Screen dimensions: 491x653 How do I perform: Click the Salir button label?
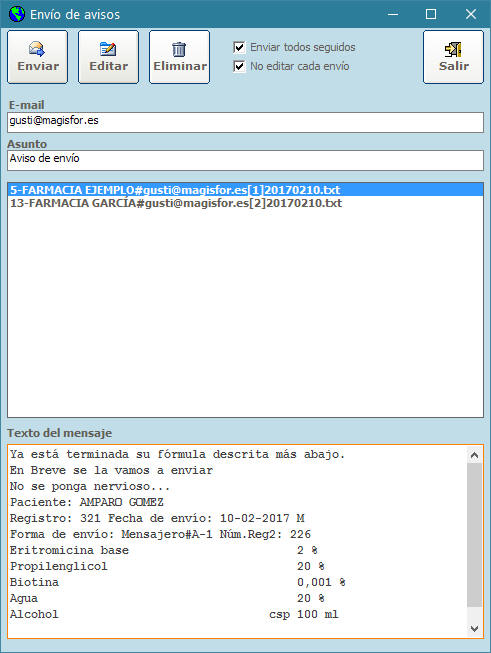click(x=454, y=66)
